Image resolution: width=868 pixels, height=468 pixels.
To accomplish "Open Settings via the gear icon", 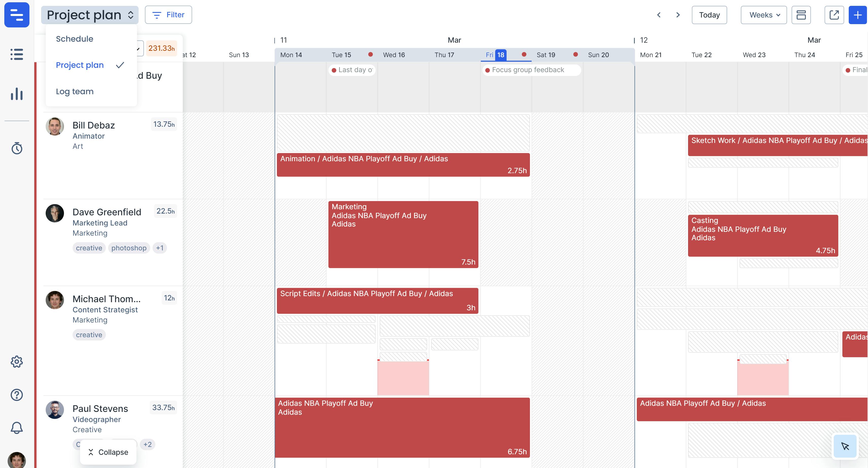I will [x=16, y=361].
